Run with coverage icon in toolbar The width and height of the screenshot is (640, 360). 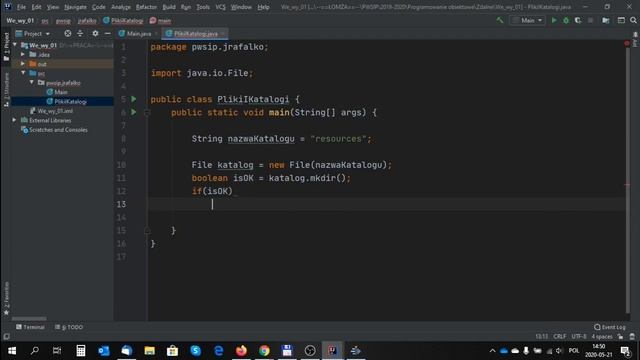(x=578, y=20)
